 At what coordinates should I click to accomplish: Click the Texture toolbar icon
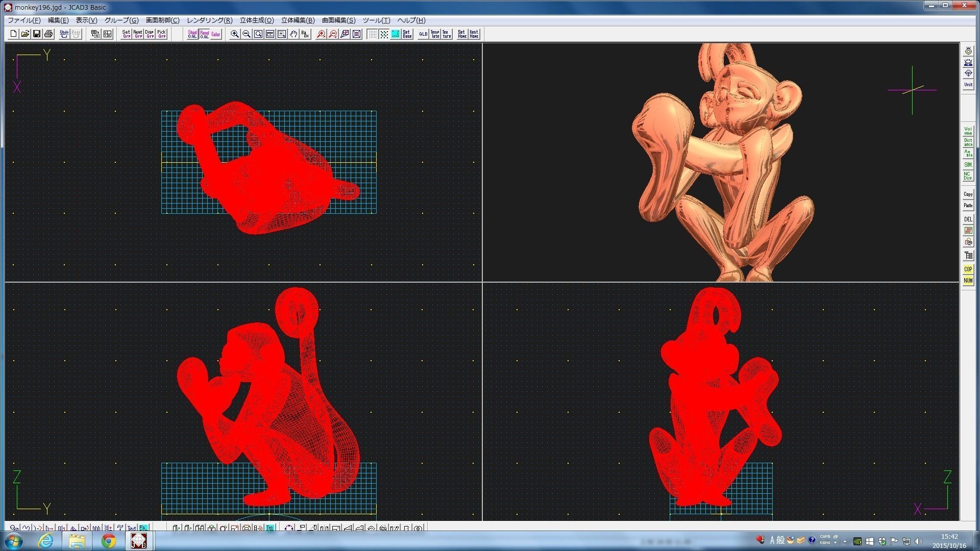[x=447, y=34]
